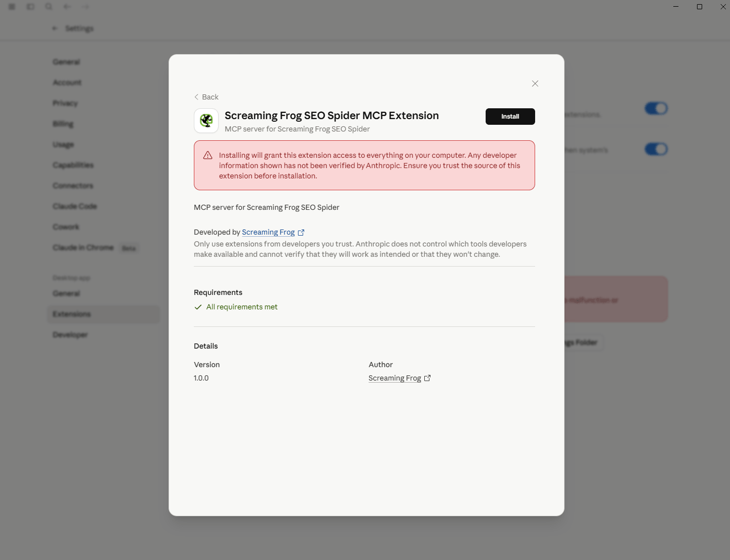Open General under Desktop app section

(67, 293)
